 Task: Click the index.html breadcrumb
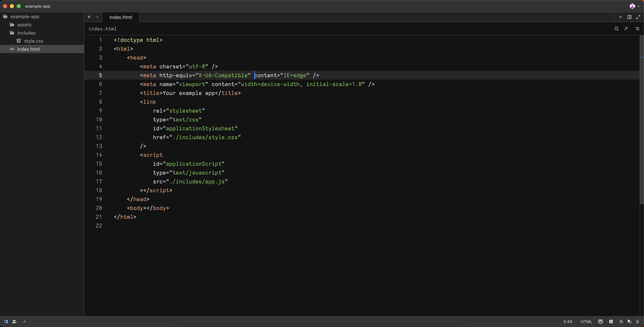pos(102,29)
